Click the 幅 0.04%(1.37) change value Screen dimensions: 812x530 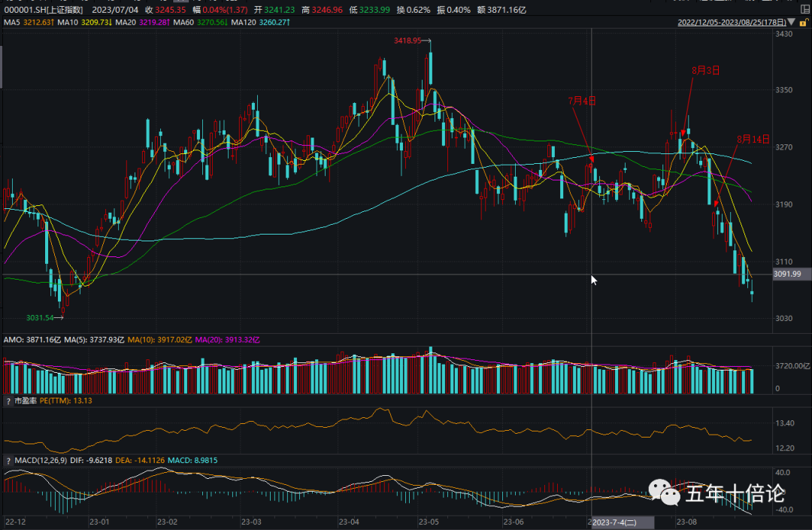click(220, 10)
